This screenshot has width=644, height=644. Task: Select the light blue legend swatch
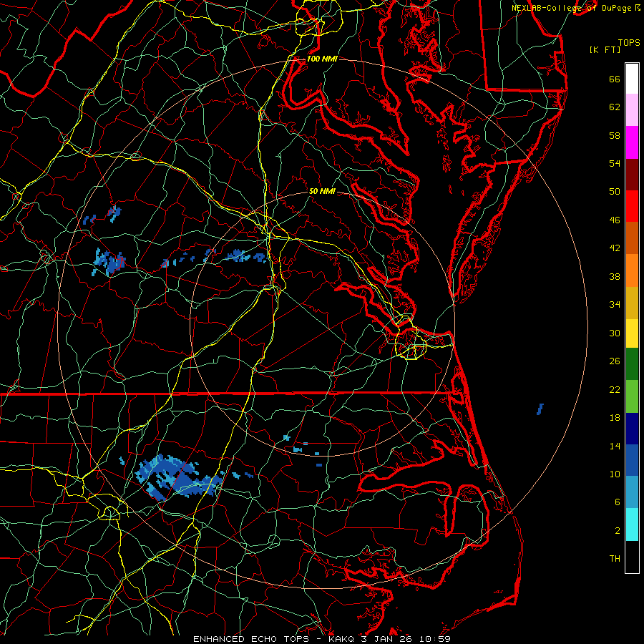632,492
